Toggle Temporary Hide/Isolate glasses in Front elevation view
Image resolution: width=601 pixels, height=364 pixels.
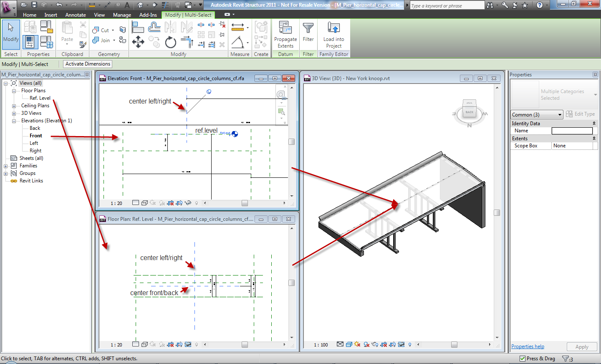(188, 203)
